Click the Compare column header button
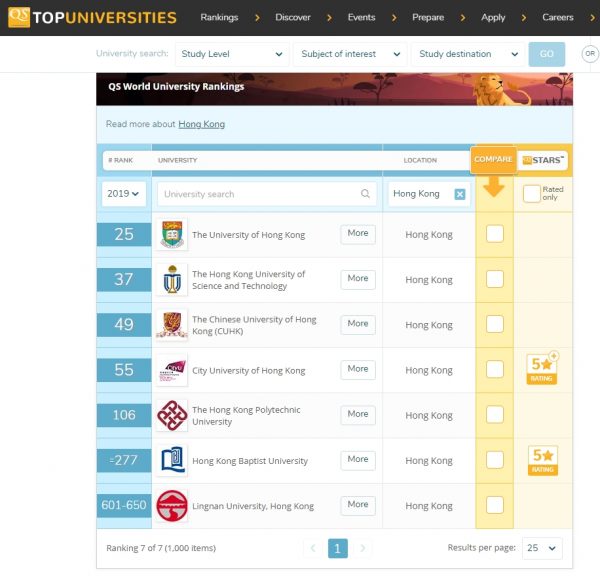This screenshot has height=576, width=600. pyautogui.click(x=493, y=159)
